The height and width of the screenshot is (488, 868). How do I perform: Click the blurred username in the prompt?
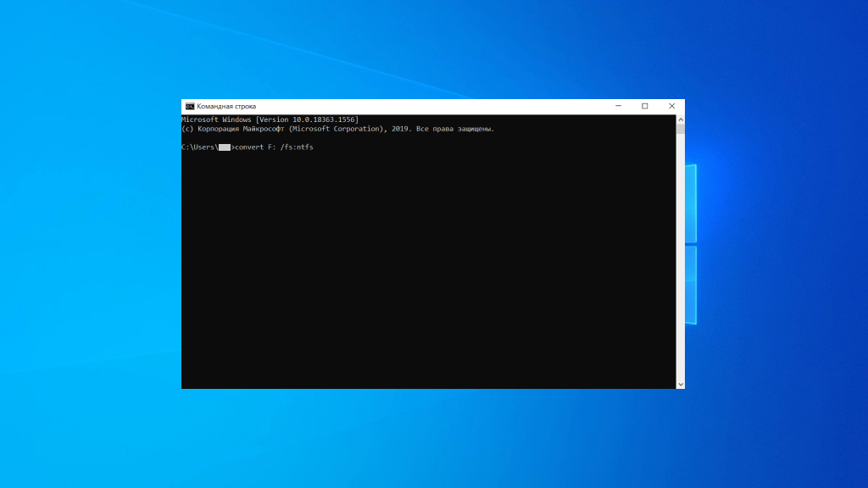pyautogui.click(x=225, y=147)
